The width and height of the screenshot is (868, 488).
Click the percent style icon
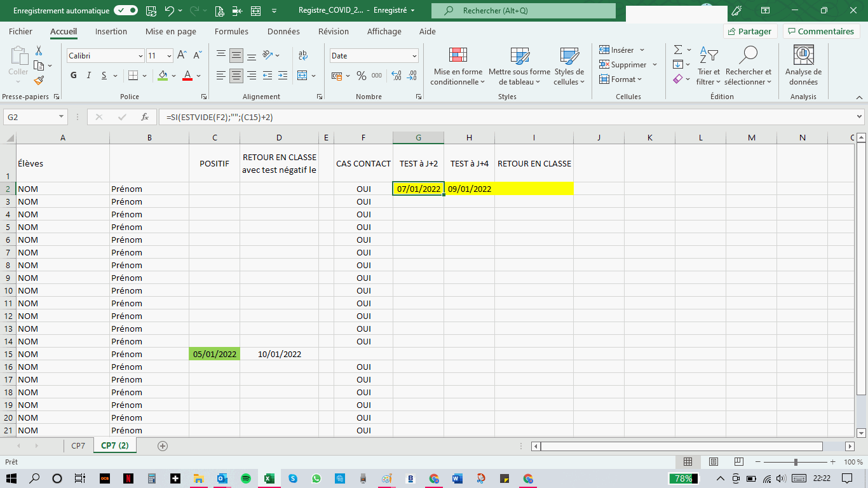tap(361, 76)
